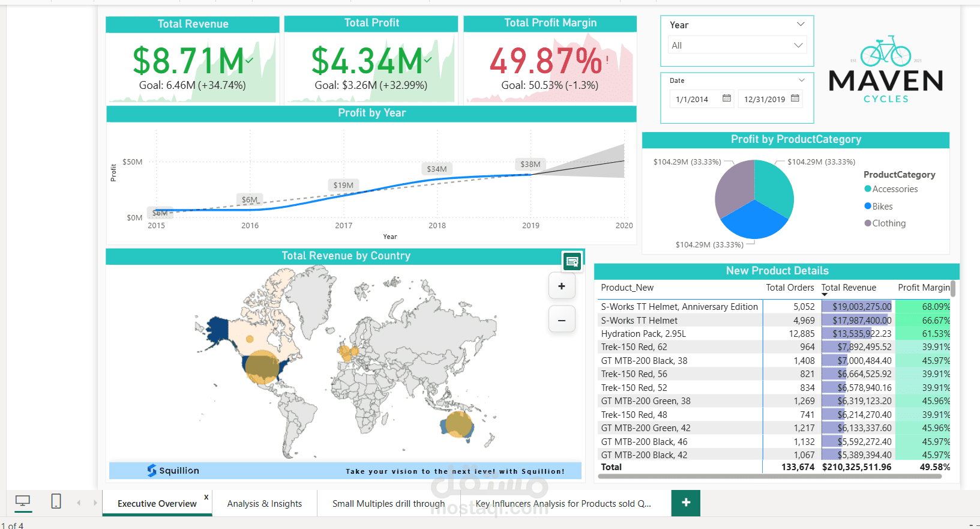The height and width of the screenshot is (529, 980).
Task: Open Small Multiples drill through tab
Action: tap(389, 503)
